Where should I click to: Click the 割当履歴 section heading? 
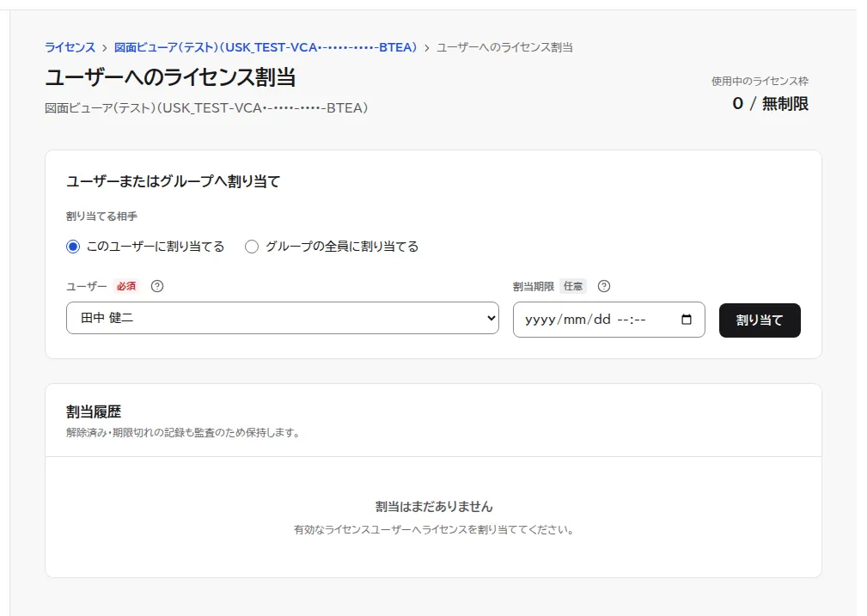pyautogui.click(x=94, y=412)
